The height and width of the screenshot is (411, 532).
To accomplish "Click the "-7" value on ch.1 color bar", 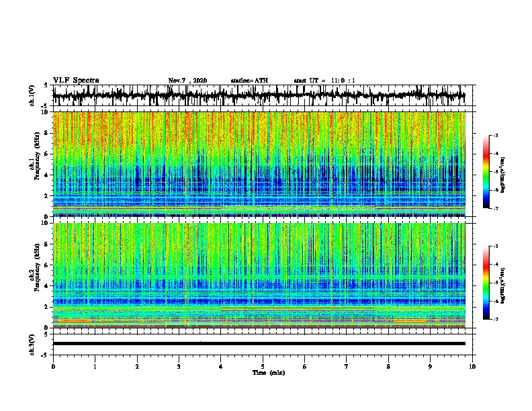I will tap(495, 208).
